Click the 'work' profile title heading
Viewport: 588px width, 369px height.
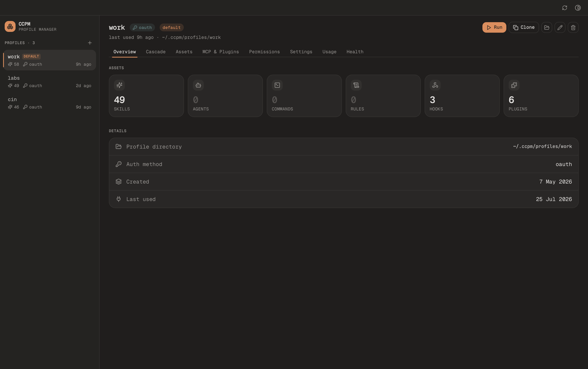coord(117,28)
